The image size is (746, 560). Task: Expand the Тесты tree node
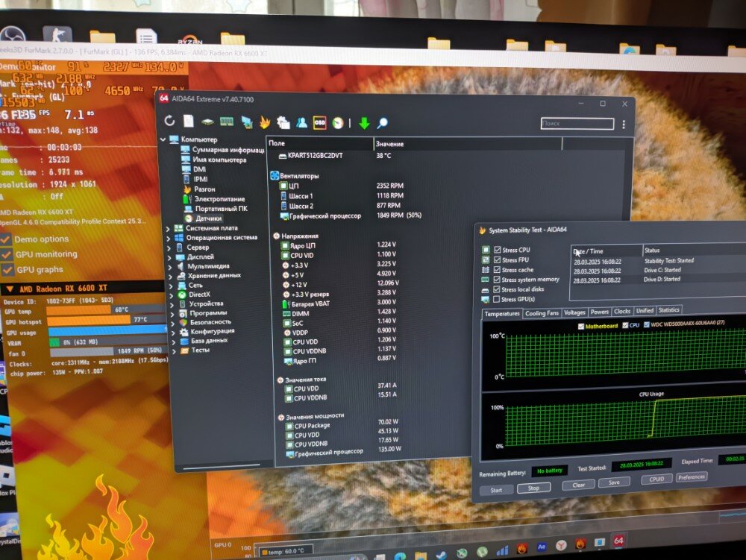coord(174,350)
